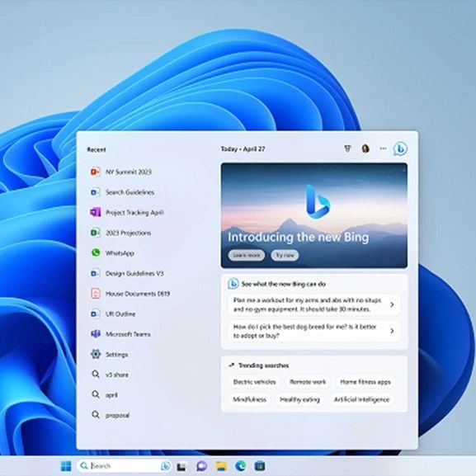Click the trending arrow icon by Trending searches
Image resolution: width=476 pixels, height=476 pixels.
(232, 365)
